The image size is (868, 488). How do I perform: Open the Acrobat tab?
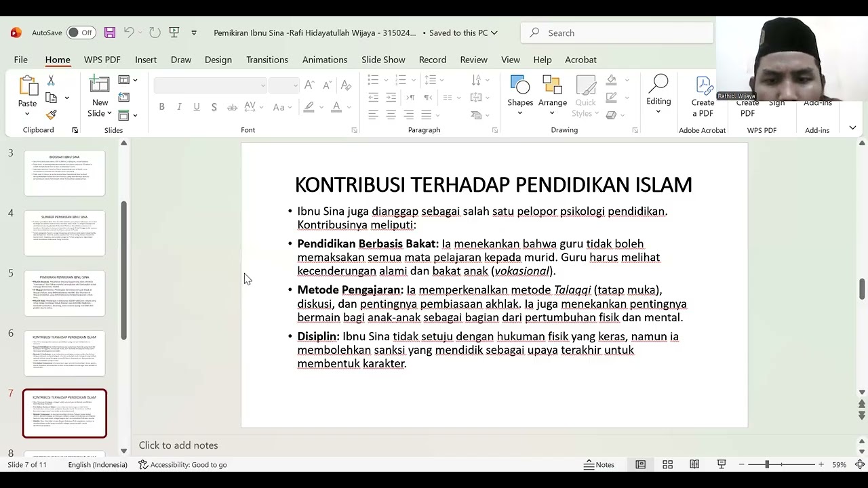click(581, 60)
